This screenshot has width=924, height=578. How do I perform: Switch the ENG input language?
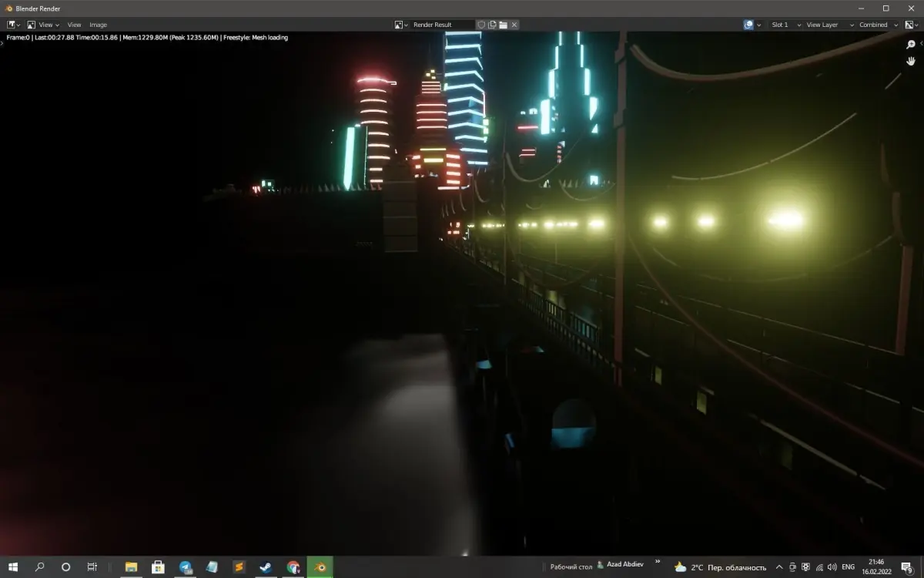tap(849, 567)
